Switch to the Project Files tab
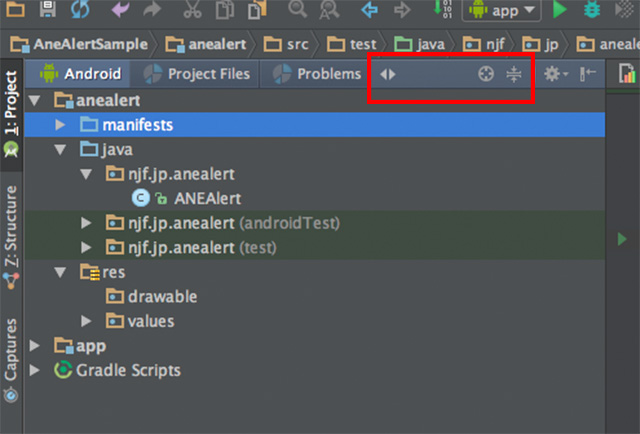 [x=197, y=74]
